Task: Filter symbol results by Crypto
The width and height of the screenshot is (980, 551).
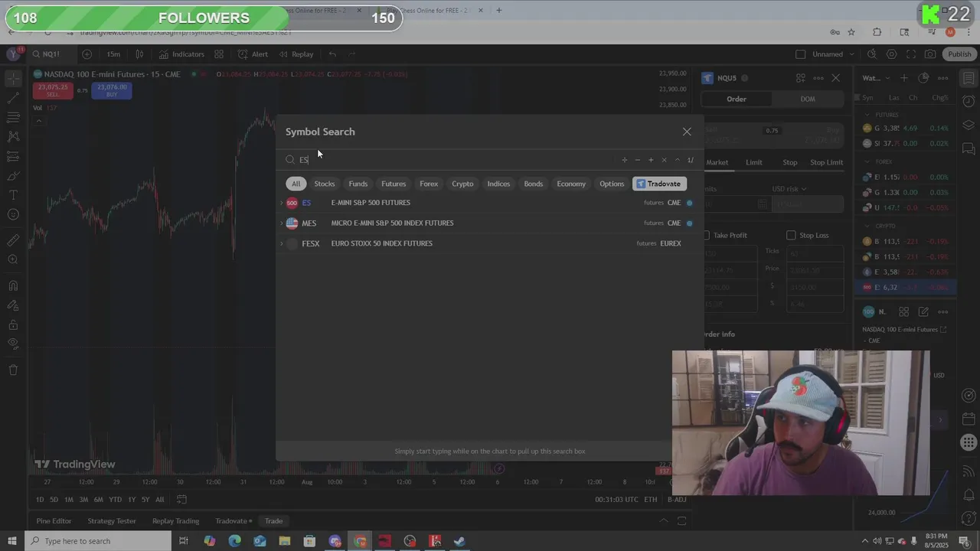Action: (462, 184)
